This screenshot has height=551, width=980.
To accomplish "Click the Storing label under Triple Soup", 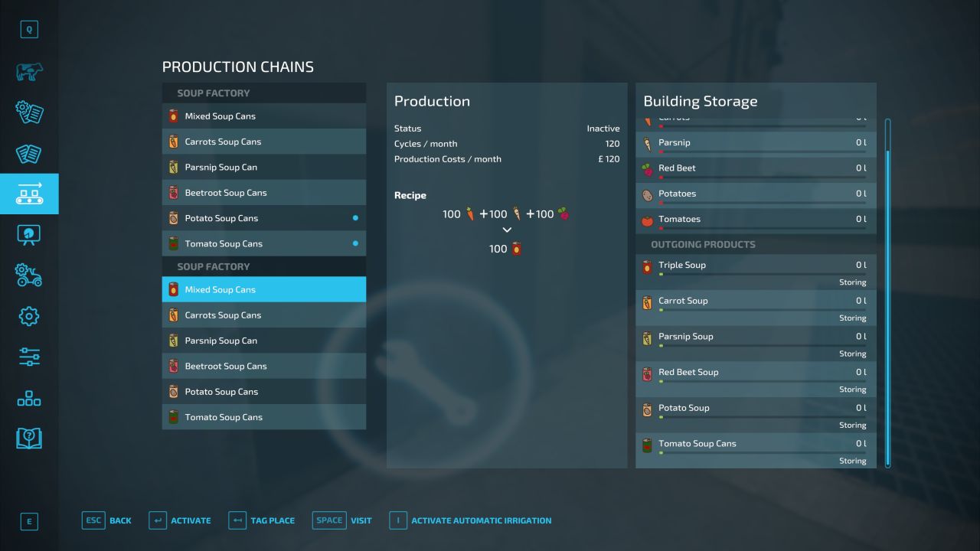I will tap(852, 282).
